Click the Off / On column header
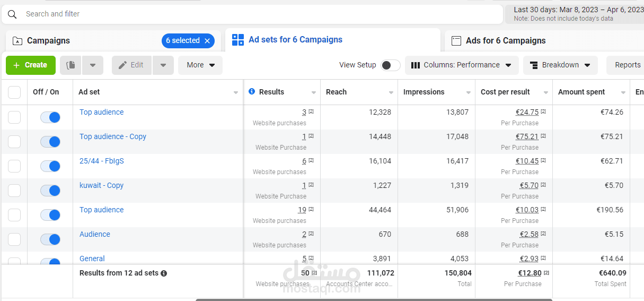The height and width of the screenshot is (301, 644). click(46, 92)
